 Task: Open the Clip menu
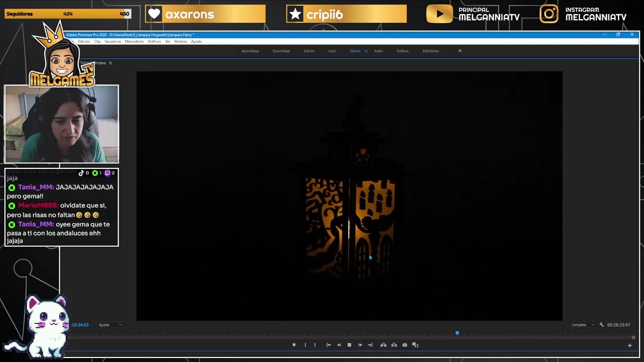point(97,41)
